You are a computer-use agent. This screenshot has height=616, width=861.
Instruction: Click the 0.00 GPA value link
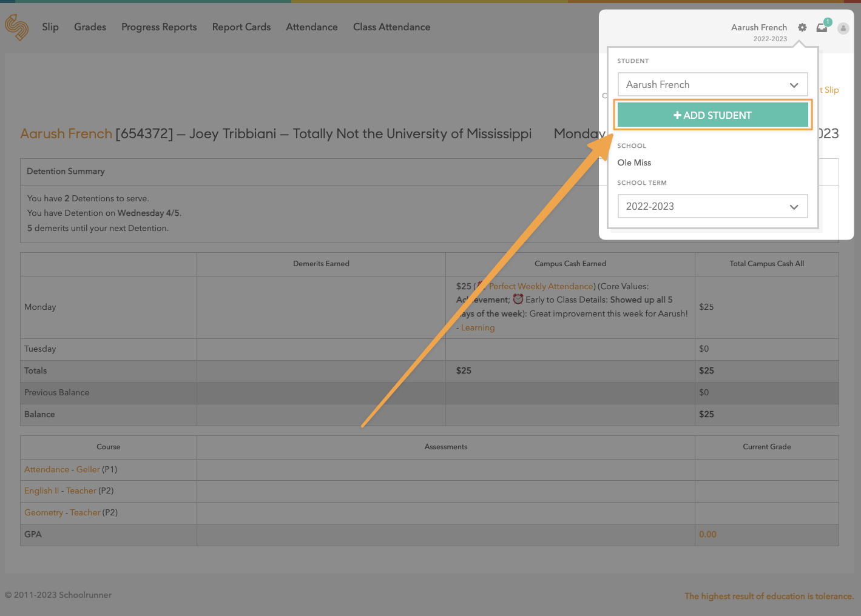point(707,534)
